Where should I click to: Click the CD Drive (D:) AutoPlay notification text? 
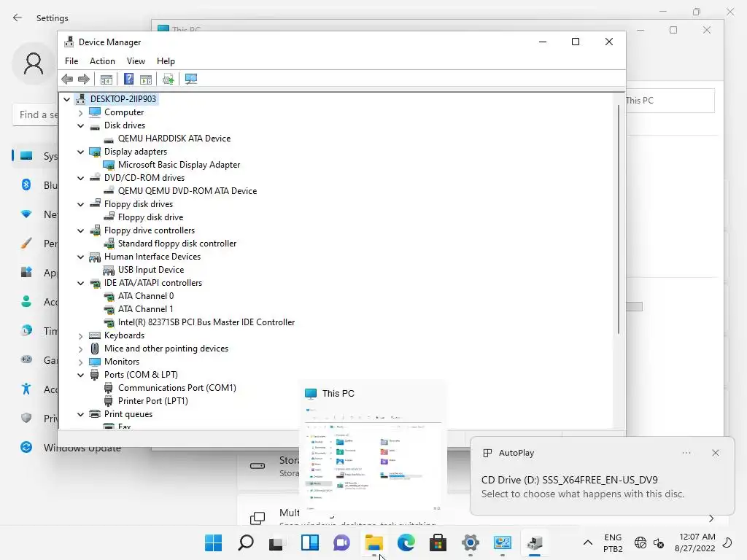[569, 480]
